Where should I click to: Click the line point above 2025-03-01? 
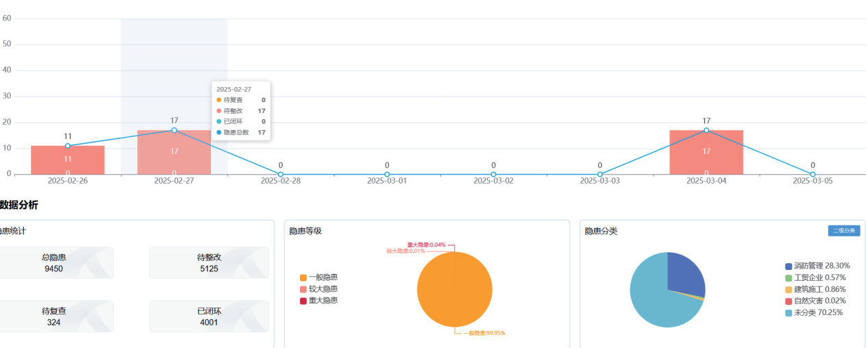pyautogui.click(x=387, y=174)
